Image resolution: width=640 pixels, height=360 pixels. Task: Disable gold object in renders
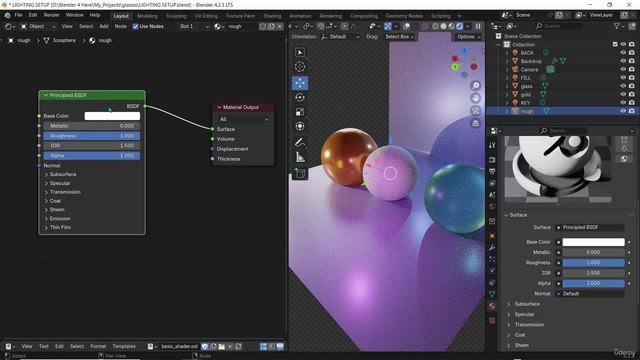pyautogui.click(x=632, y=94)
